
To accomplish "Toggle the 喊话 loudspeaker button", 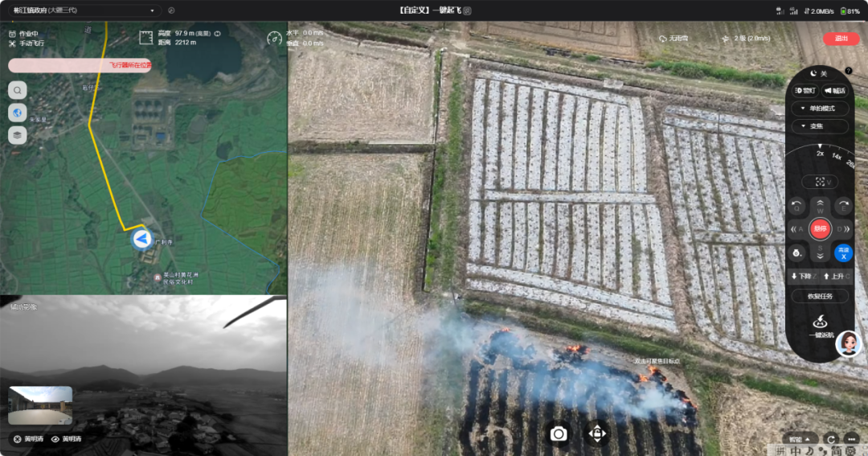I will click(x=835, y=90).
